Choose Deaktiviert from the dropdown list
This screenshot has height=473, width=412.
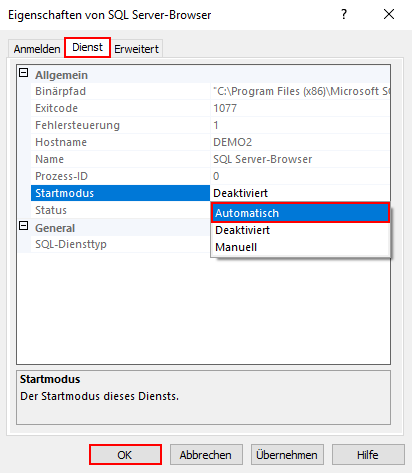point(300,230)
